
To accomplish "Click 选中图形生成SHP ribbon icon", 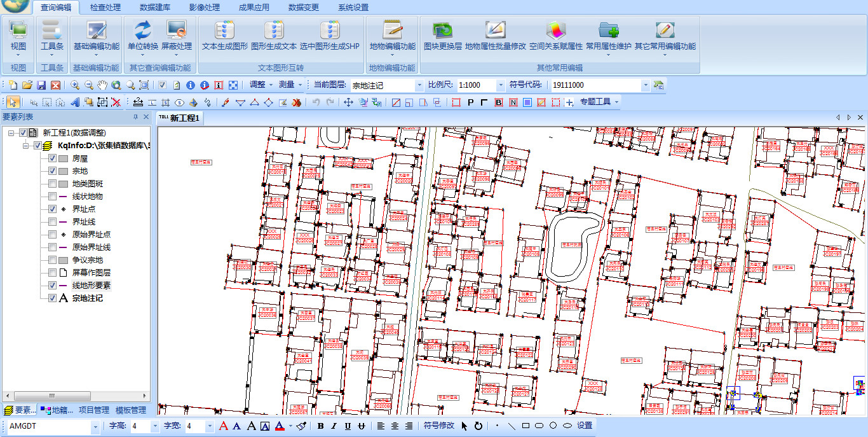I will coord(330,36).
